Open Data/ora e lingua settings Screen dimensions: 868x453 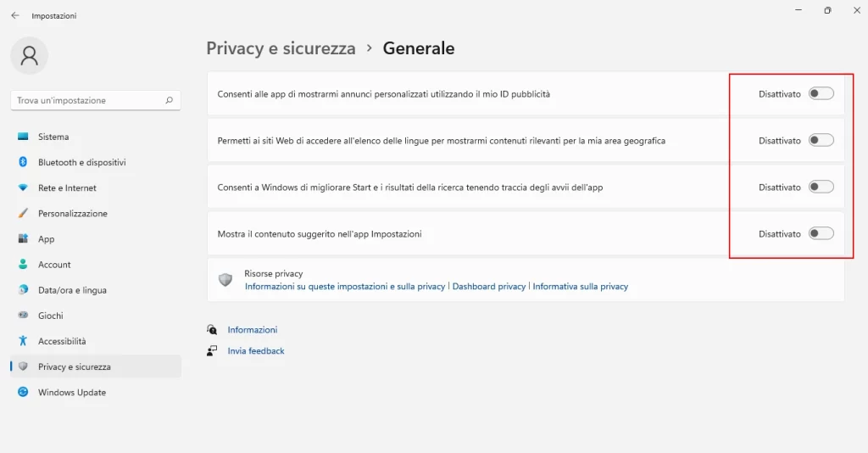96,289
